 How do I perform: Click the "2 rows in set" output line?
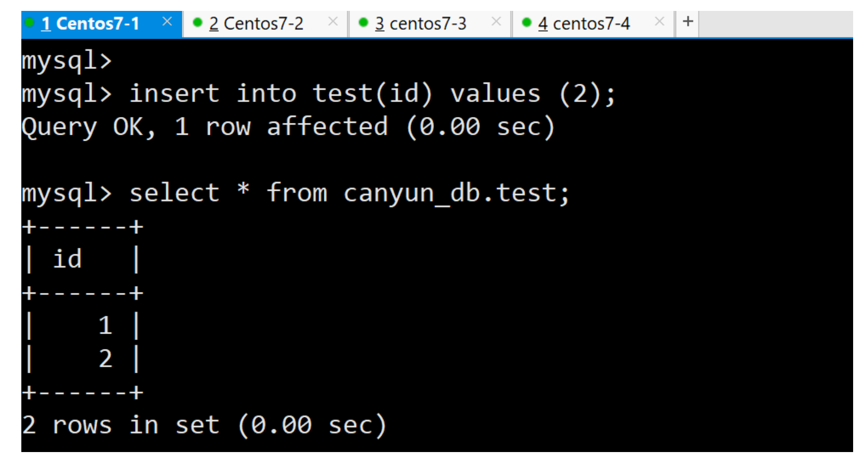pos(203,425)
